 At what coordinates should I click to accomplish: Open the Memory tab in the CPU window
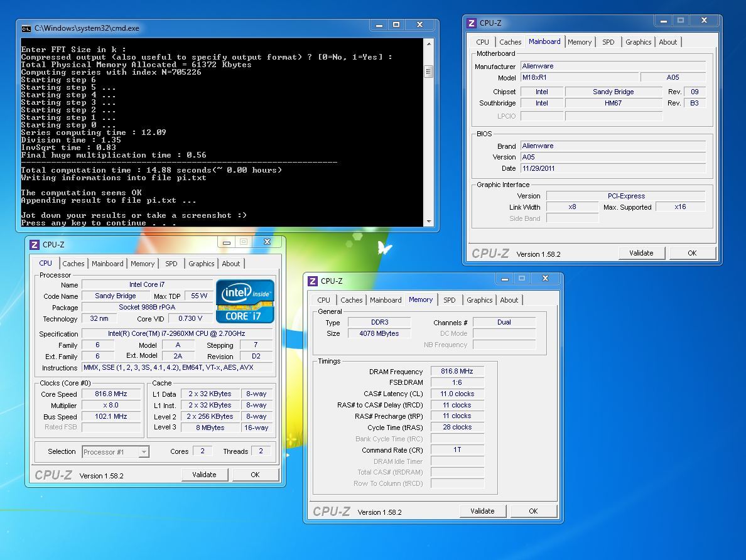[x=143, y=264]
